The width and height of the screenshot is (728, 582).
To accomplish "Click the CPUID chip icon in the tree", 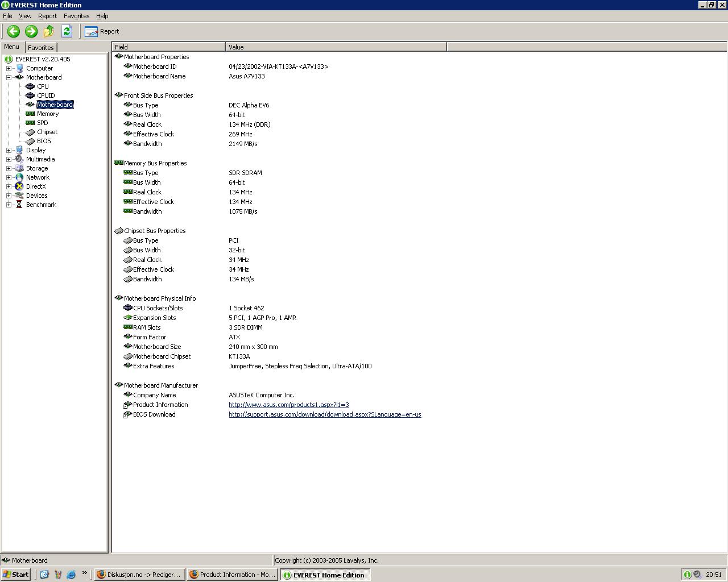I will pyautogui.click(x=30, y=95).
